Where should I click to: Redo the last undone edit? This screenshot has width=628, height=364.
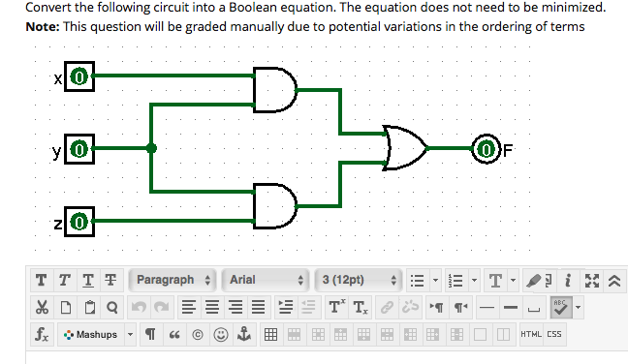[x=162, y=308]
